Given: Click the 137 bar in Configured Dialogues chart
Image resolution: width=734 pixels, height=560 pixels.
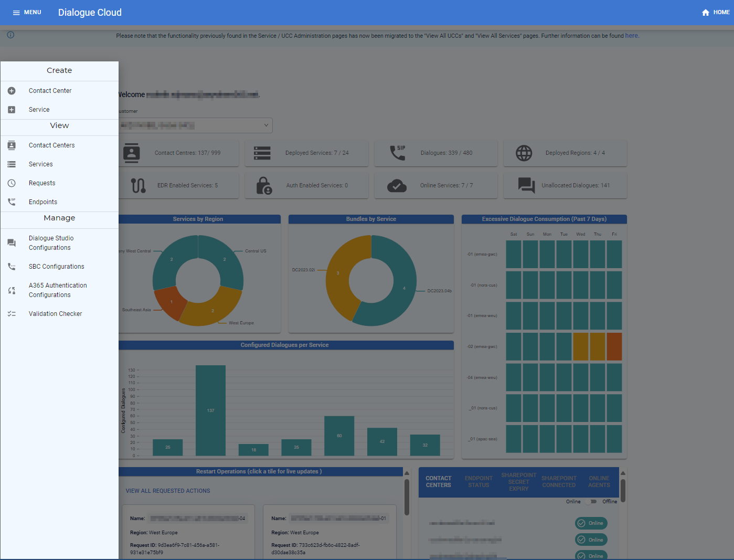Looking at the screenshot, I should click(x=210, y=410).
